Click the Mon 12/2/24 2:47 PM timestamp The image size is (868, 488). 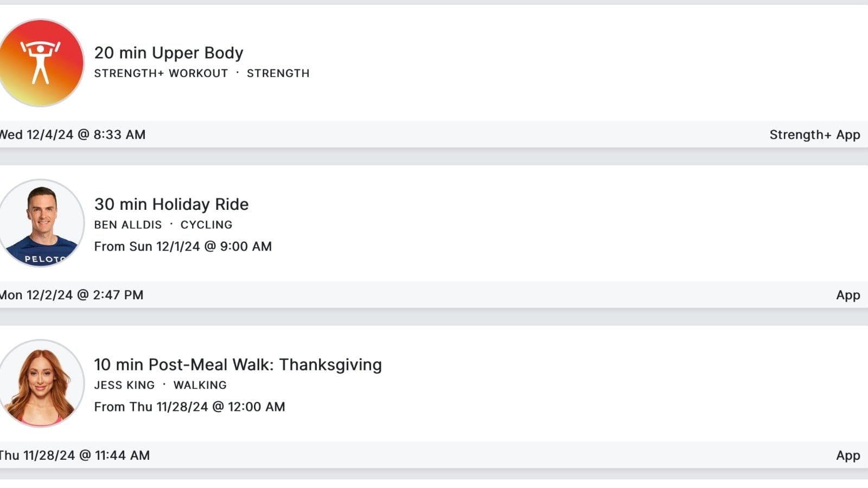point(72,295)
